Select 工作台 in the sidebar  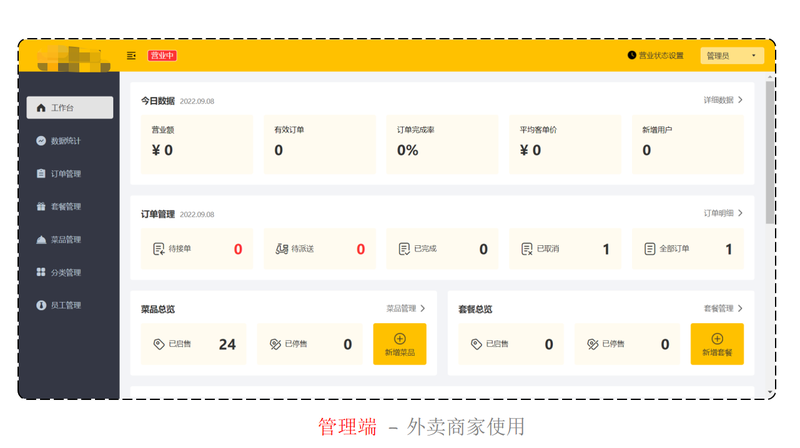(x=70, y=108)
